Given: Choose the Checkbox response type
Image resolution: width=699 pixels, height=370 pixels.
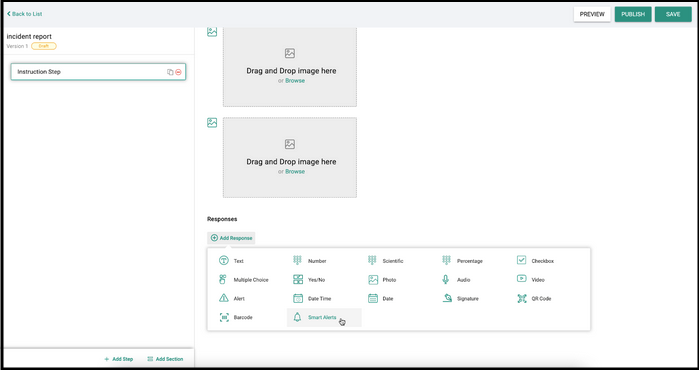Looking at the screenshot, I should (535, 261).
